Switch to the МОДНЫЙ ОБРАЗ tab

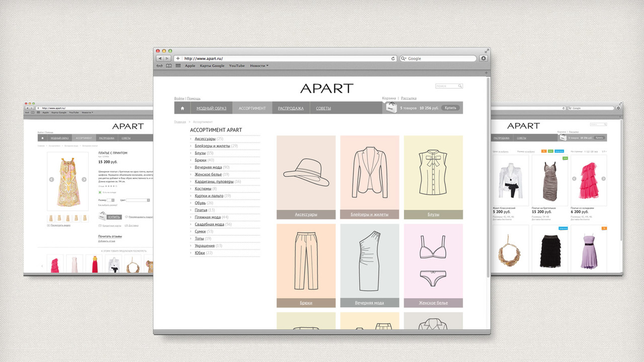[211, 108]
